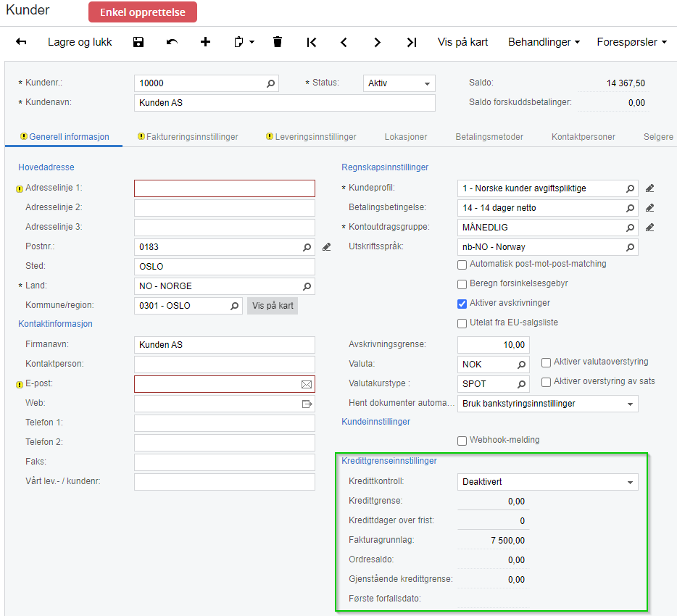Tick the Webhook-melding checkbox

(462, 441)
